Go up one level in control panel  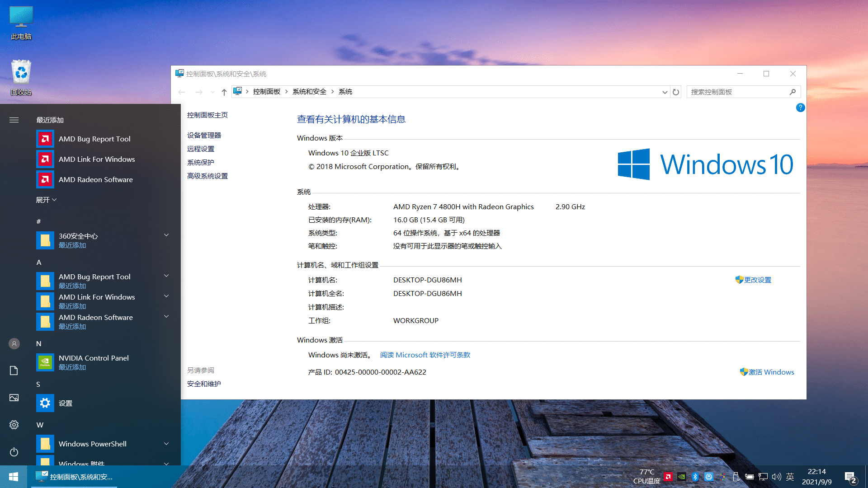[224, 92]
